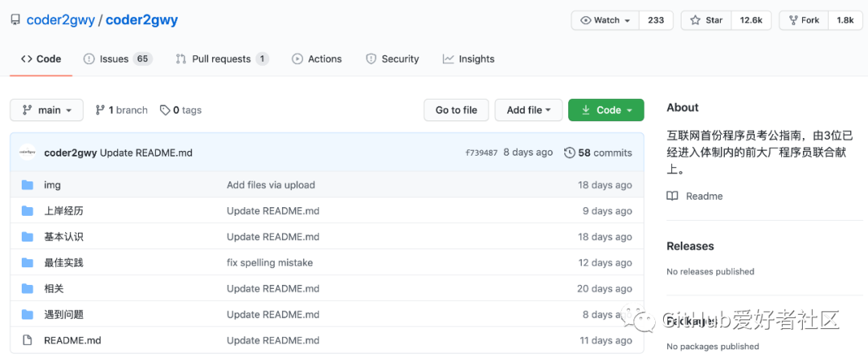Open the Add file dropdown
Viewport: 868px width, 358px height.
tap(528, 110)
